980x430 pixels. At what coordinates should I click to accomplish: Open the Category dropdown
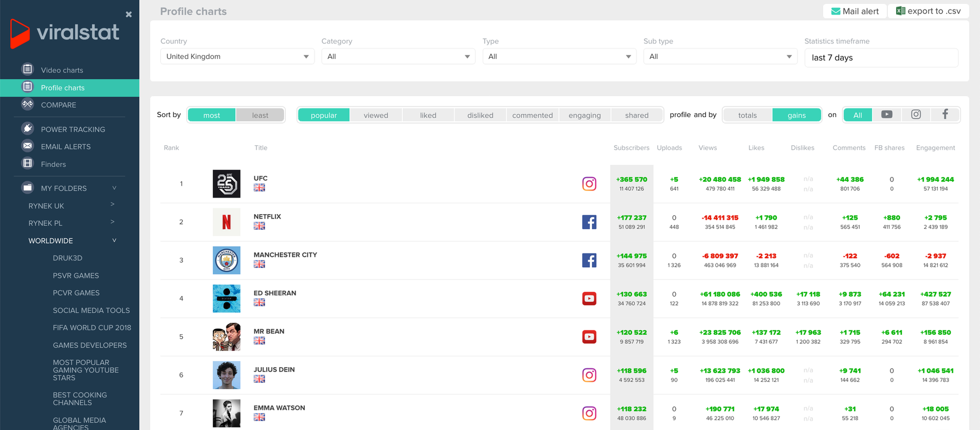(398, 56)
